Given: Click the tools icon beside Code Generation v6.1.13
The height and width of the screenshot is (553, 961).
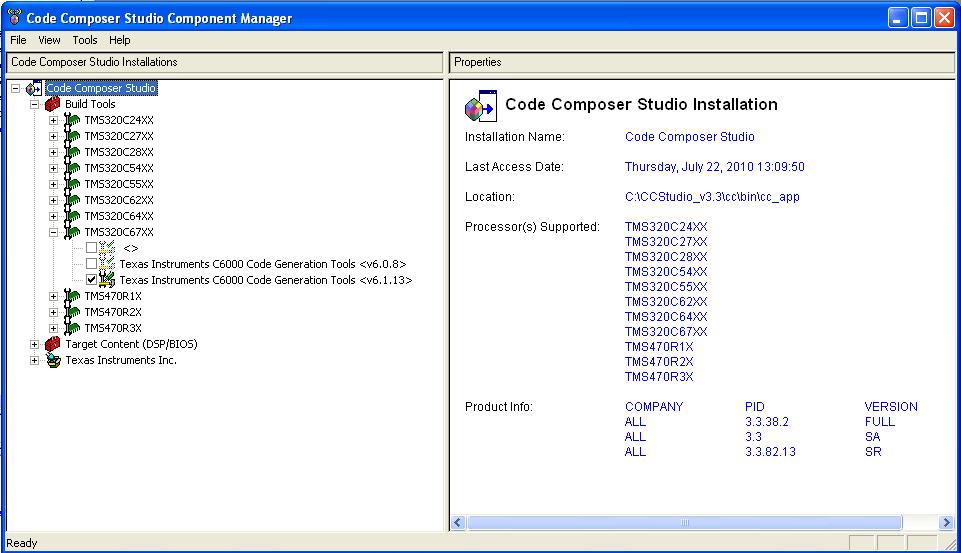Looking at the screenshot, I should point(107,280).
